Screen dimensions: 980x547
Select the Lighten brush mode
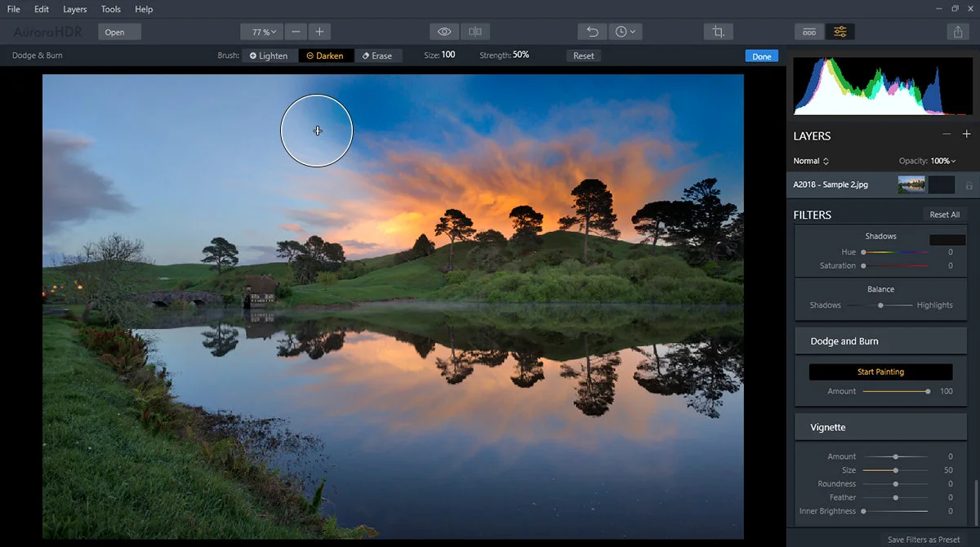point(269,56)
